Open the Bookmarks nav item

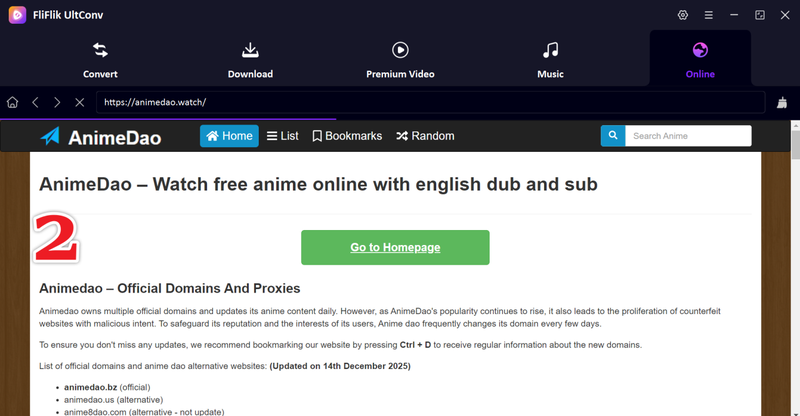coord(347,136)
